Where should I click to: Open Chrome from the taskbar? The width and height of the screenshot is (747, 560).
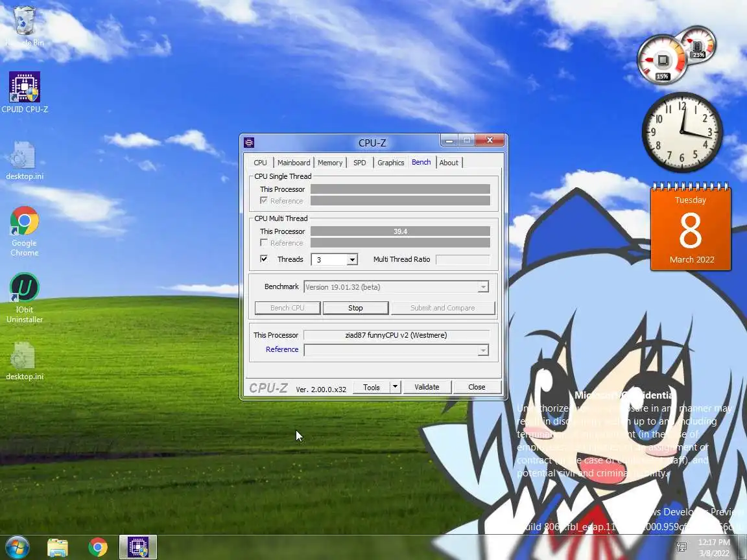(x=98, y=548)
